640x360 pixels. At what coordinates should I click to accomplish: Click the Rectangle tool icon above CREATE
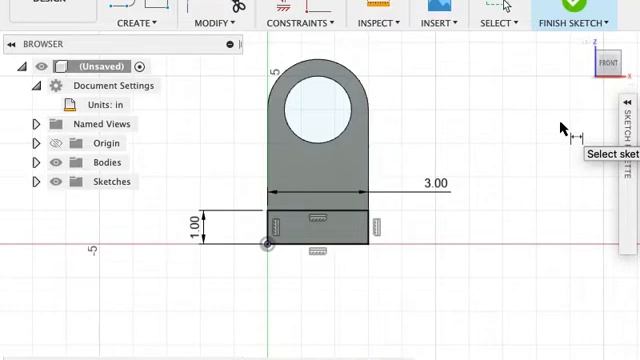[x=157, y=4]
